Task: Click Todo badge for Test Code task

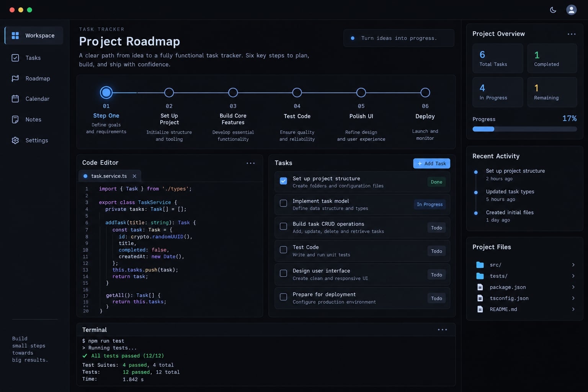Action: 436,251
